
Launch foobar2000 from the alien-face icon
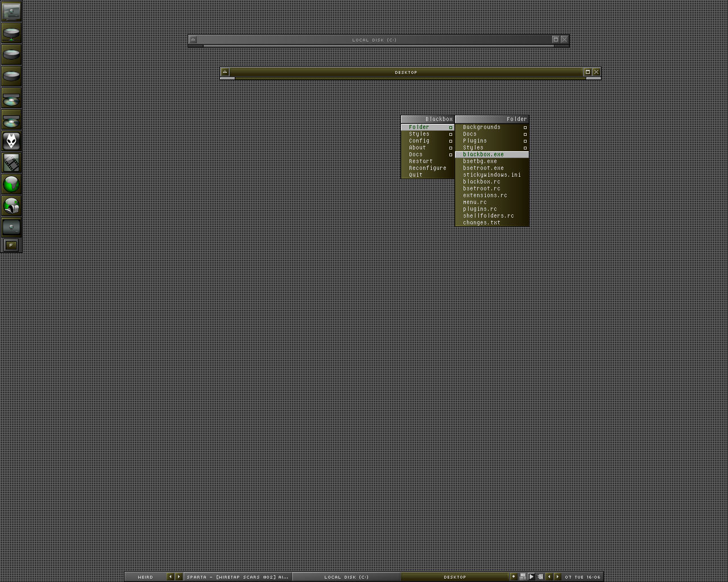pos(11,141)
